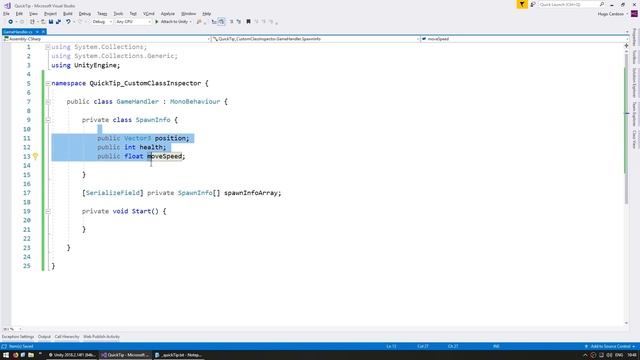Image resolution: width=640 pixels, height=360 pixels.
Task: Click the New Project toolbar icon
Action: point(32,22)
